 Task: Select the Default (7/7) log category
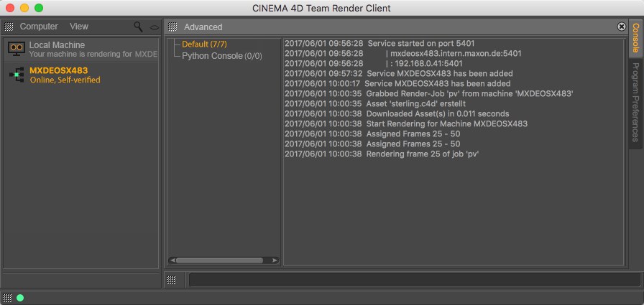(x=205, y=44)
